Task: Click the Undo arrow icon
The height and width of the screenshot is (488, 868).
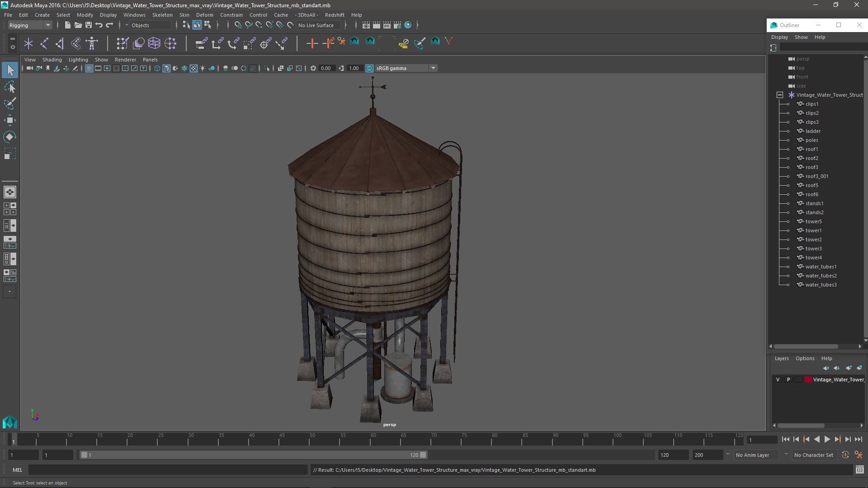Action: coord(99,25)
